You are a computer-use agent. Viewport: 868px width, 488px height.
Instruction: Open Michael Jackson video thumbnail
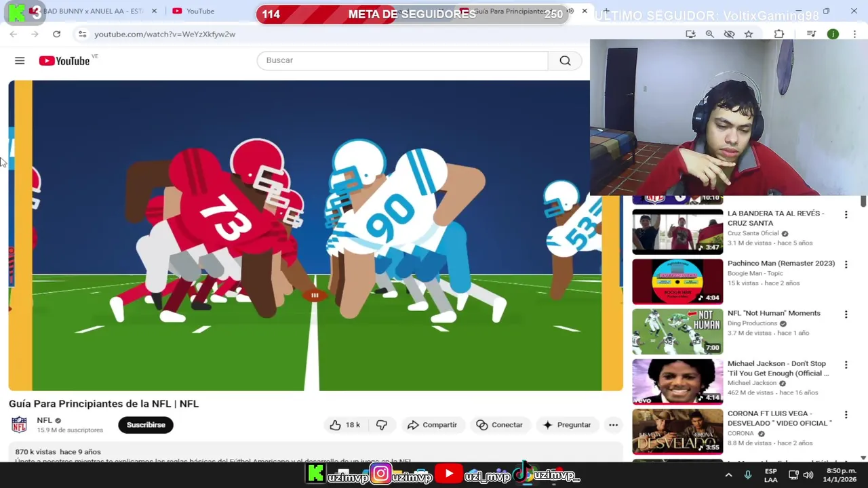pyautogui.click(x=677, y=382)
